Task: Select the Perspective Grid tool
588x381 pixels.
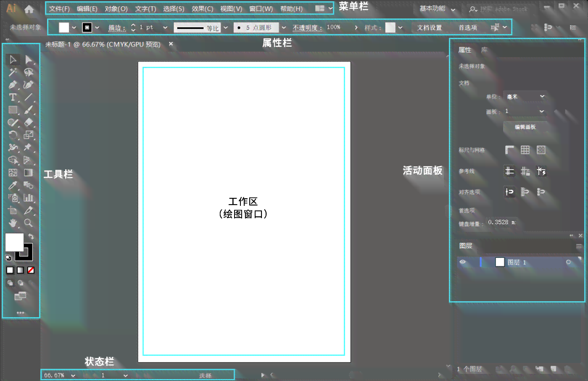Action: tap(29, 160)
